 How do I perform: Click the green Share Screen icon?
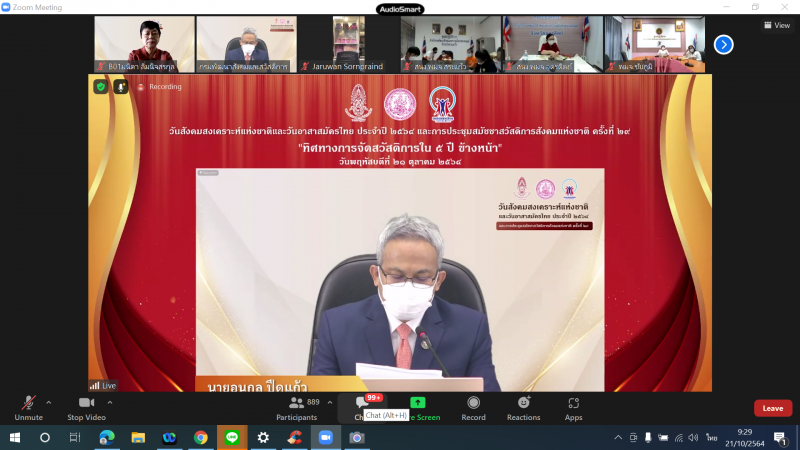[418, 403]
